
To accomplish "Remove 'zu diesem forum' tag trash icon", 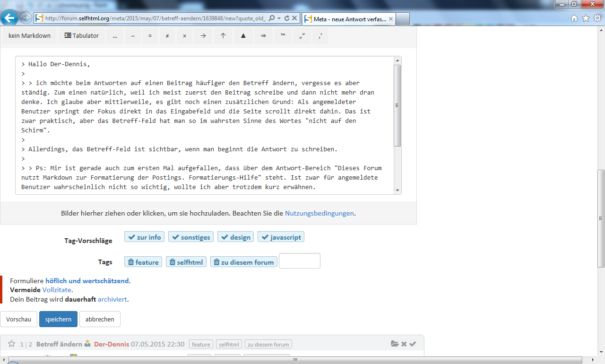I will tap(216, 262).
